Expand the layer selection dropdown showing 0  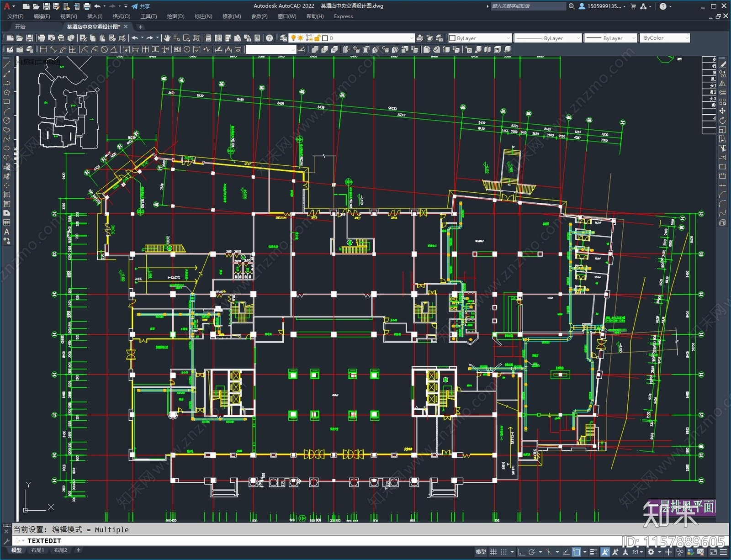pyautogui.click(x=411, y=38)
